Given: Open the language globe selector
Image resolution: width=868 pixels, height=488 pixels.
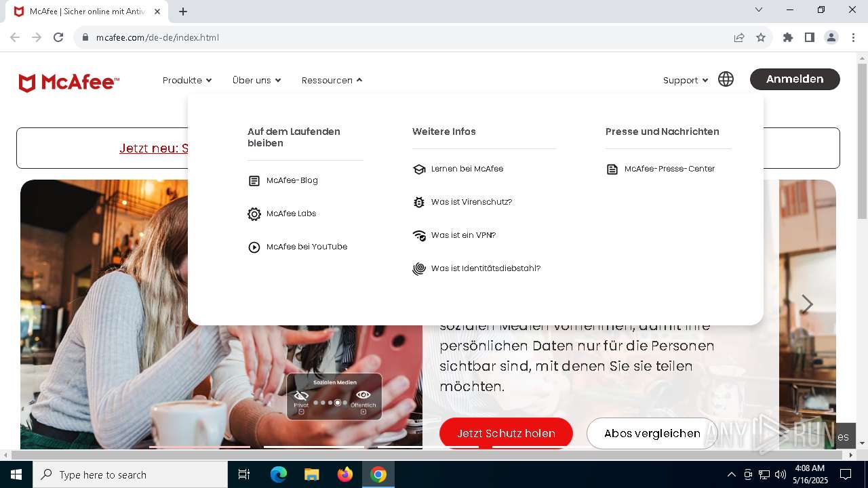Looking at the screenshot, I should 726,79.
